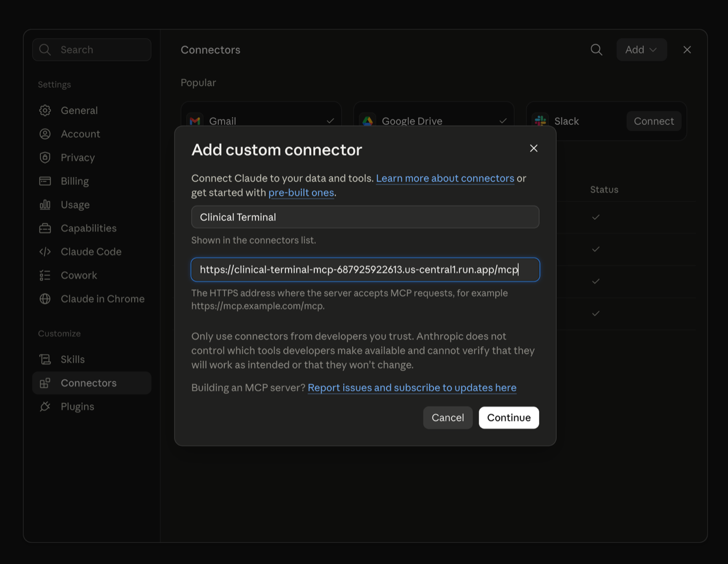Click the Privacy shield icon

45,157
